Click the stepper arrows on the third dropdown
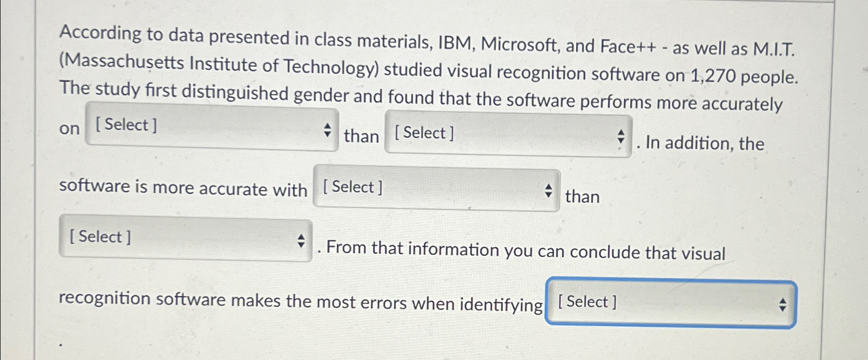The height and width of the screenshot is (360, 868). [x=549, y=190]
